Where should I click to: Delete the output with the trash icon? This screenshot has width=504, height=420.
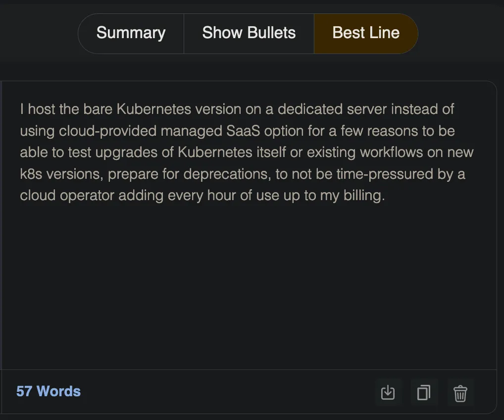(x=460, y=392)
